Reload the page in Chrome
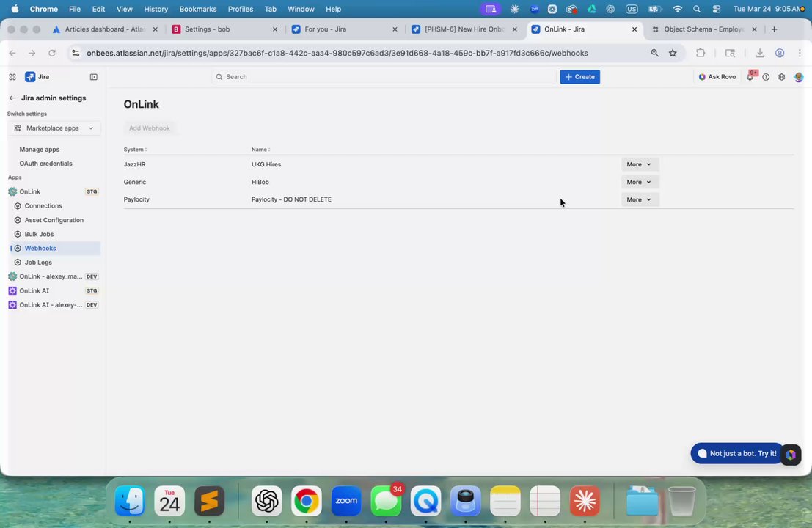The height and width of the screenshot is (528, 812). click(x=52, y=53)
